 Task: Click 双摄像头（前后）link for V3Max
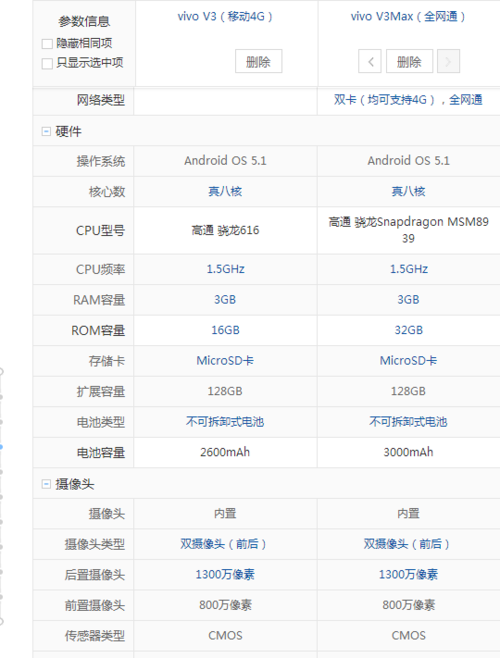point(407,544)
